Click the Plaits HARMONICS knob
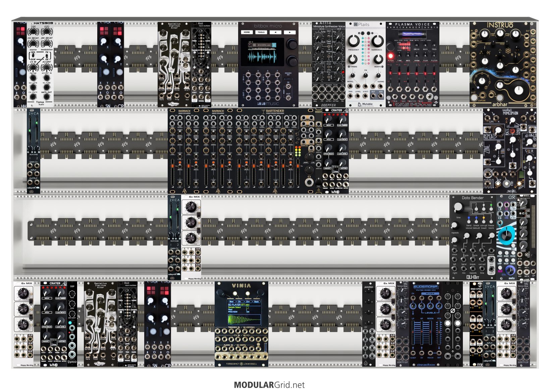 [377, 41]
